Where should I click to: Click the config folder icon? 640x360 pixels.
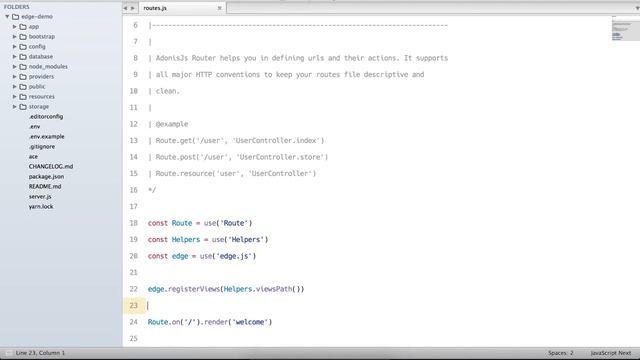tap(23, 47)
